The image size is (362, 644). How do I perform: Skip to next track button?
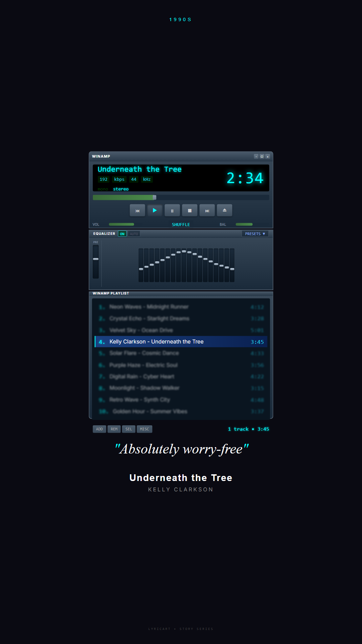[207, 211]
